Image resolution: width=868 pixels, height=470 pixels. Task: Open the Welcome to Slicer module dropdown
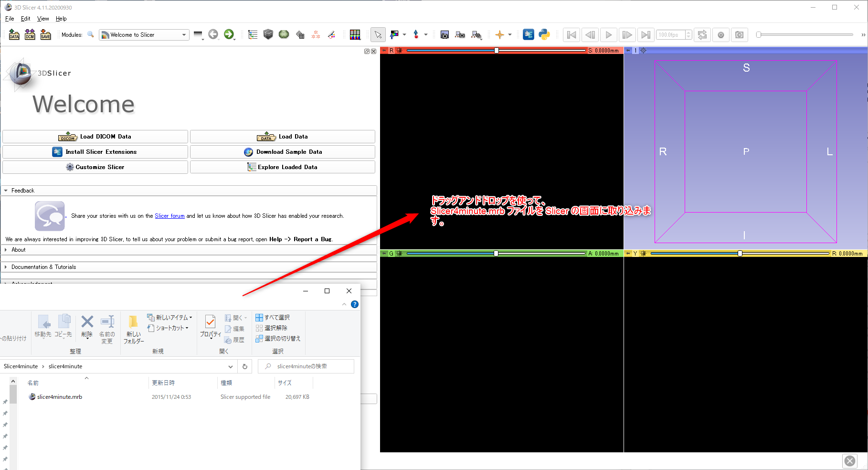tap(144, 35)
